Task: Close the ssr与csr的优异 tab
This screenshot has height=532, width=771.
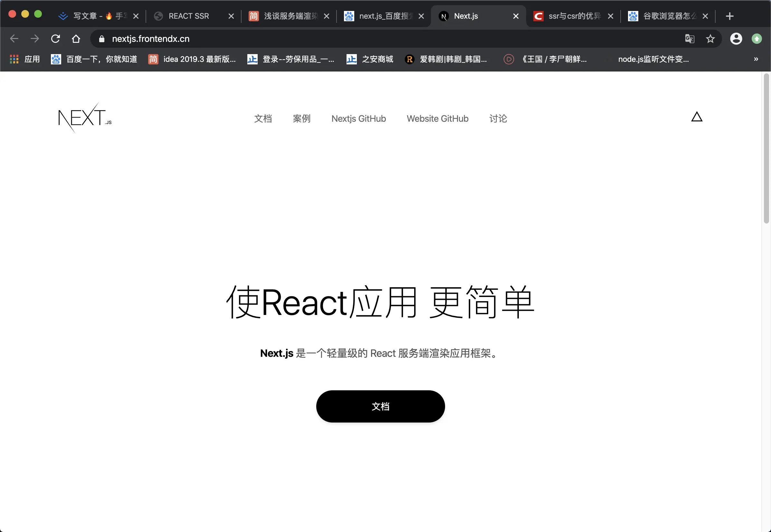Action: pyautogui.click(x=610, y=16)
